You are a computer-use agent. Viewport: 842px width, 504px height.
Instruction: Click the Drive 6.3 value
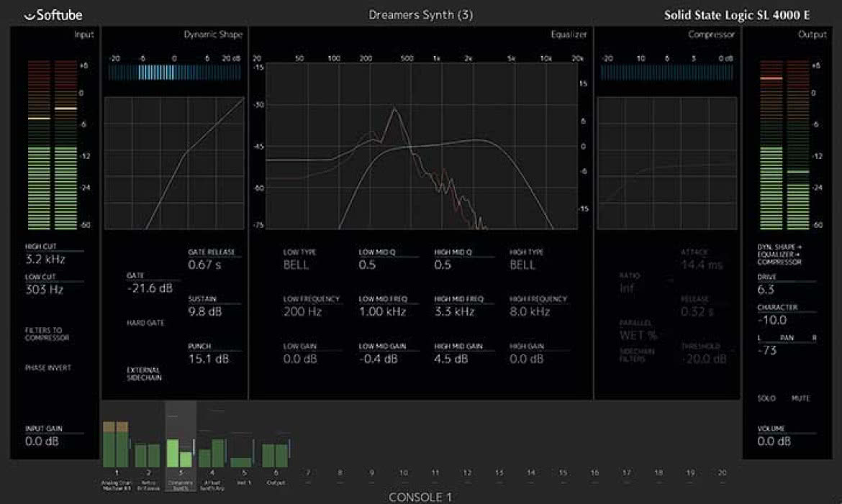click(766, 289)
